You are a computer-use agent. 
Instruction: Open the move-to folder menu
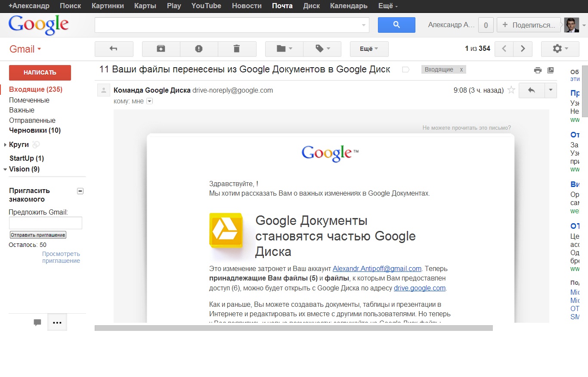pos(284,49)
